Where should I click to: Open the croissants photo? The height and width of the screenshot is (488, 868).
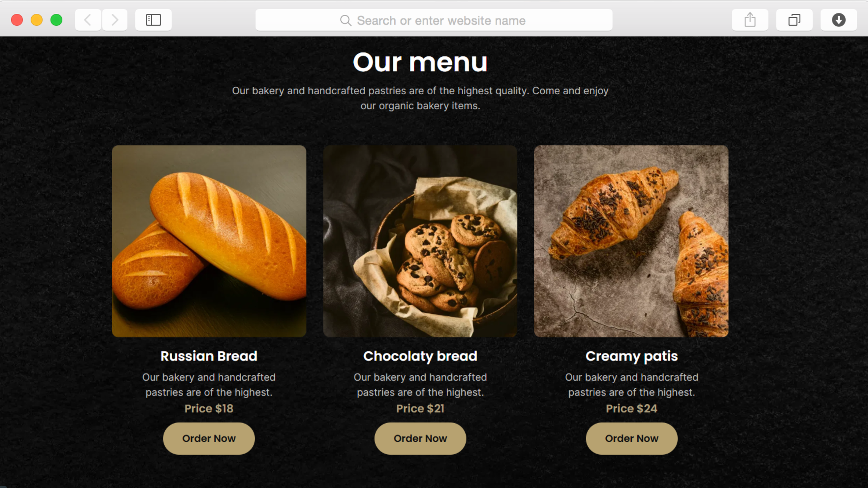click(x=631, y=241)
